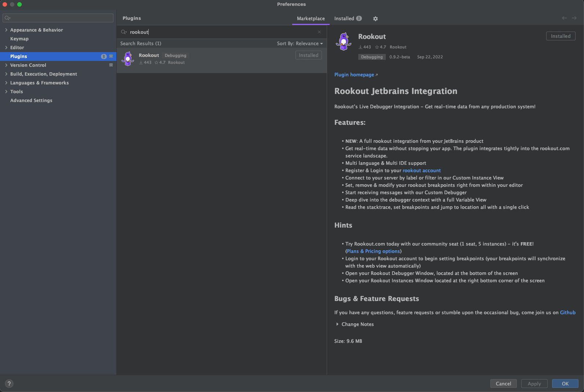This screenshot has width=584, height=392.
Task: Click the Size: 9.6 MB text
Action: click(348, 341)
